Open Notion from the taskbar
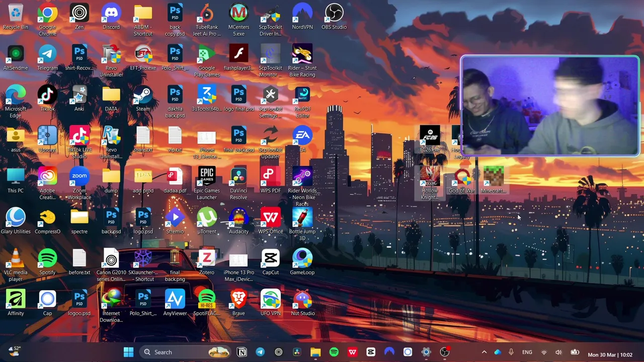644x362 pixels. 242,352
